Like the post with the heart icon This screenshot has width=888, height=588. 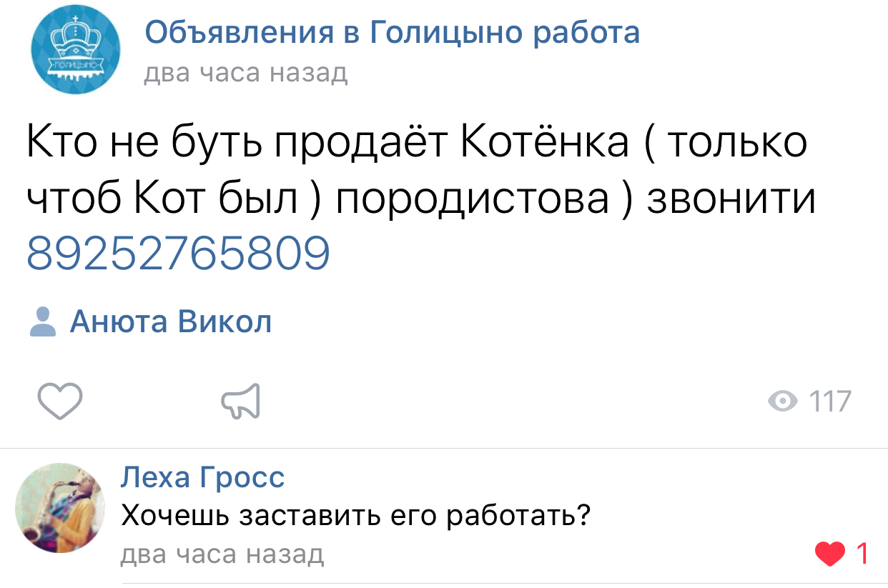click(60, 402)
